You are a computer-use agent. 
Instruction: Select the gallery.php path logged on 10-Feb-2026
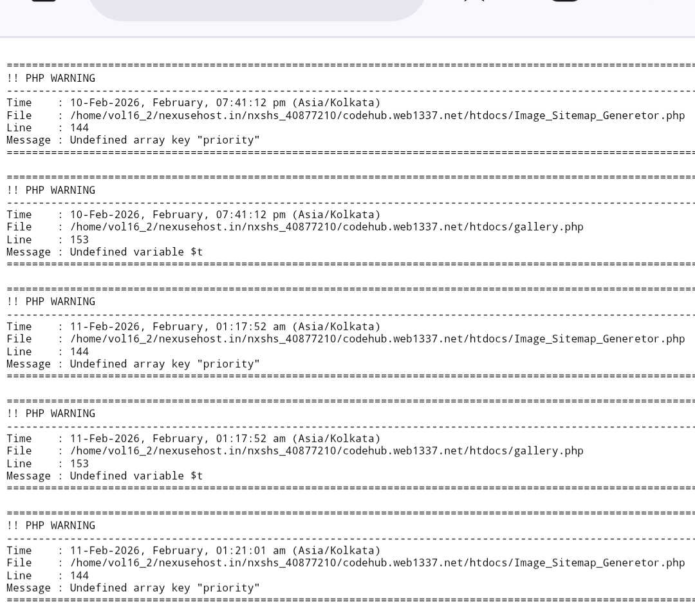(x=326, y=227)
